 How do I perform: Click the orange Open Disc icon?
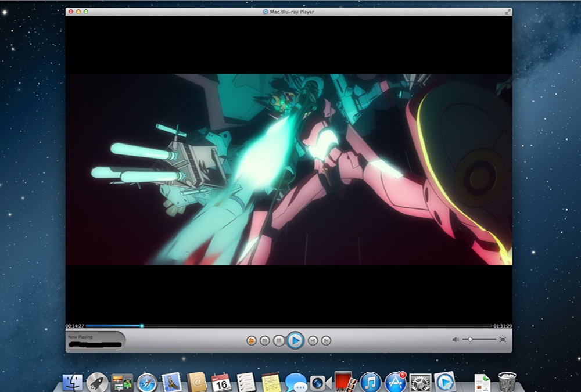click(x=251, y=340)
